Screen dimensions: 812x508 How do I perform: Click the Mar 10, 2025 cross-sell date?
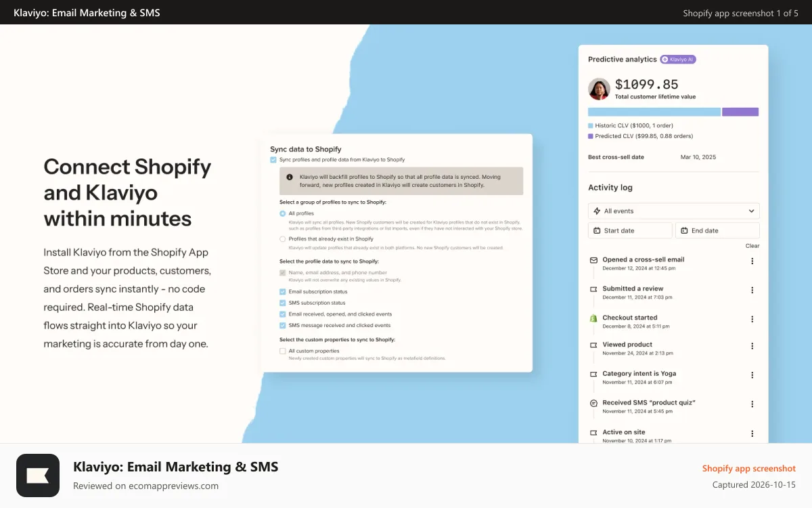[x=698, y=157]
